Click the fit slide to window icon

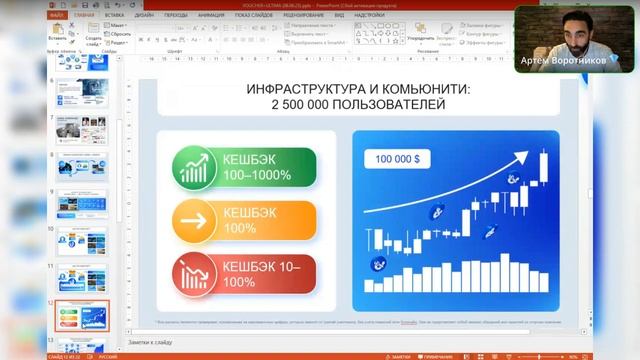pos(585,357)
